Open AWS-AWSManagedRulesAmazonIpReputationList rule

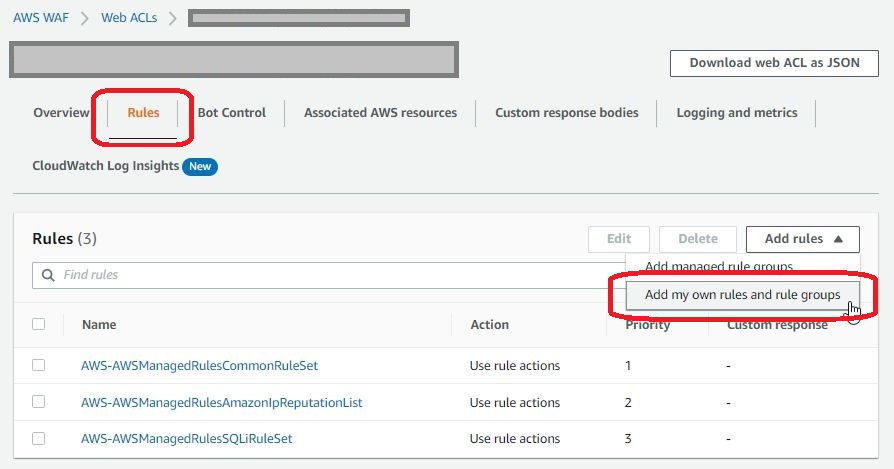coord(222,403)
